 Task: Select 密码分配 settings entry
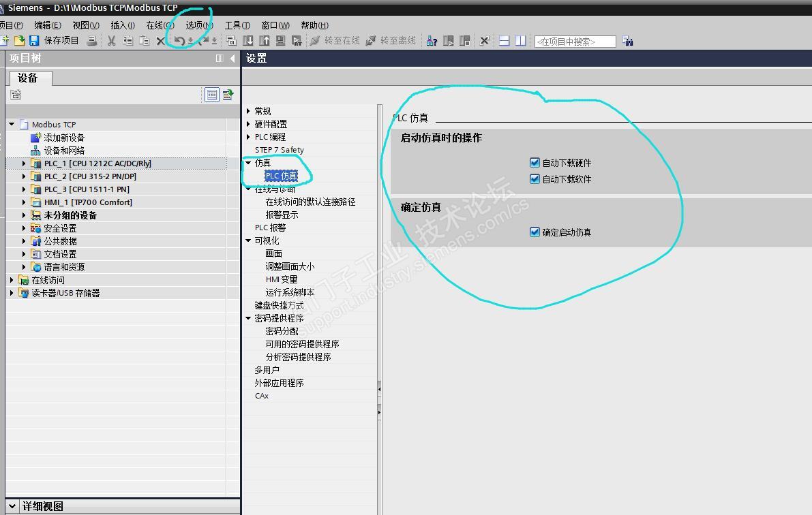pyautogui.click(x=282, y=331)
